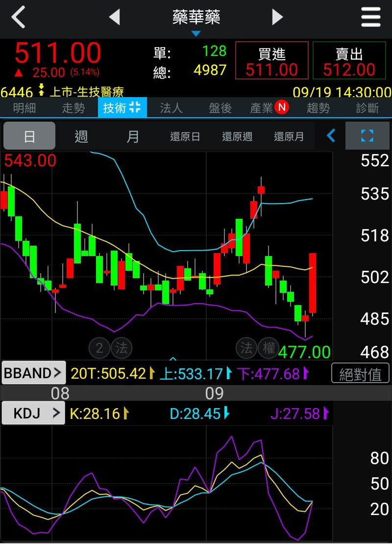Tap the total volume 4987

[x=210, y=70]
